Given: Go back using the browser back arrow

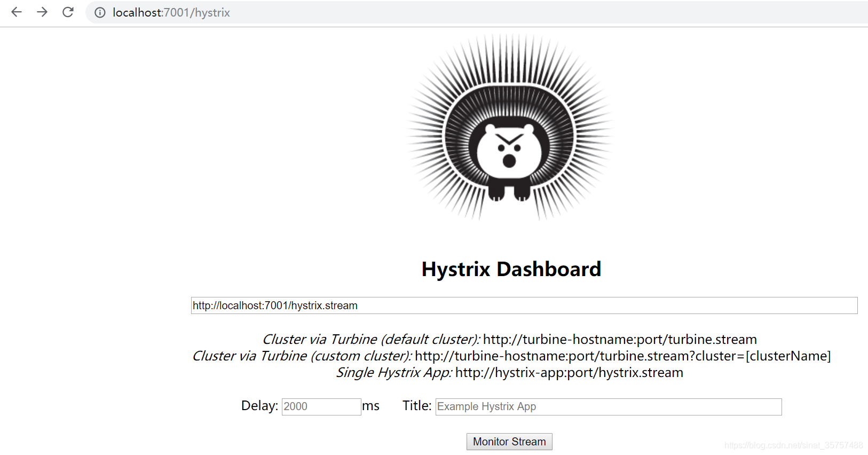Looking at the screenshot, I should [x=17, y=12].
